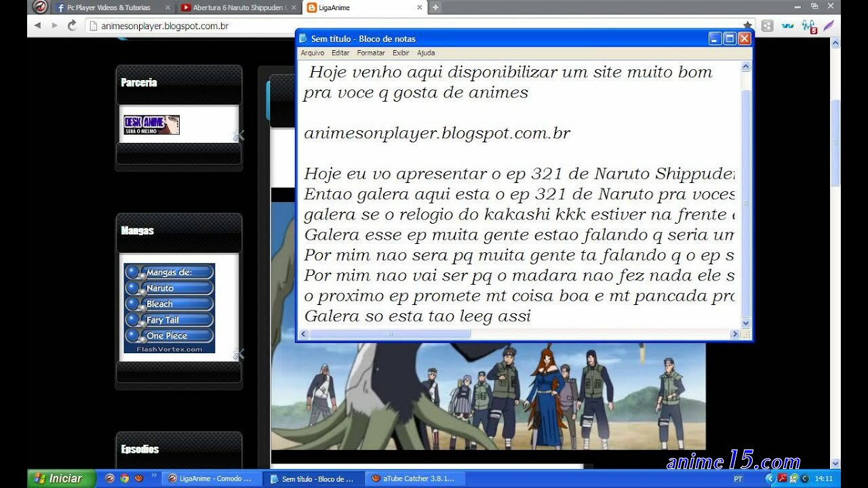
Task: Open the teal wave extension icon
Action: pos(787,26)
